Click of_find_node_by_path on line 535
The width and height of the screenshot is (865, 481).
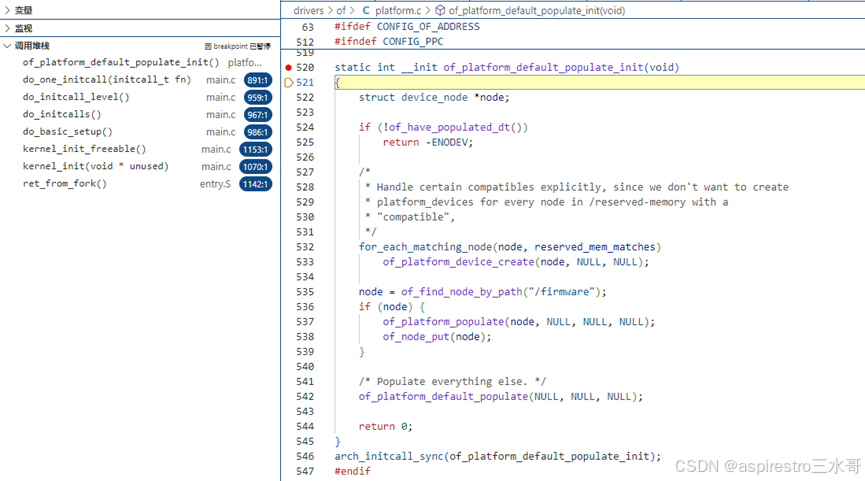click(462, 292)
